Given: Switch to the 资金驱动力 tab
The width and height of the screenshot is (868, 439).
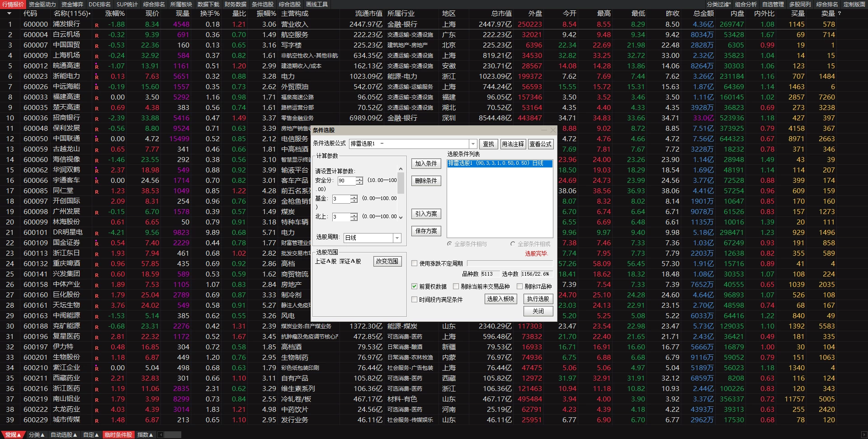Looking at the screenshot, I should pos(42,4).
